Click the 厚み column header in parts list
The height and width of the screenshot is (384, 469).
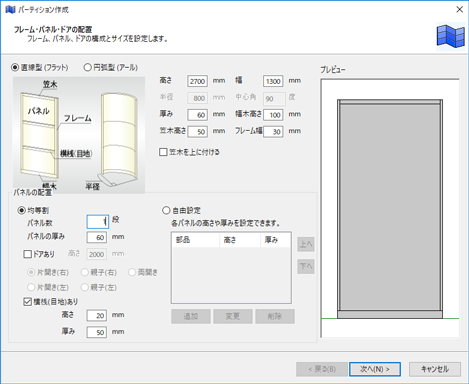point(275,240)
